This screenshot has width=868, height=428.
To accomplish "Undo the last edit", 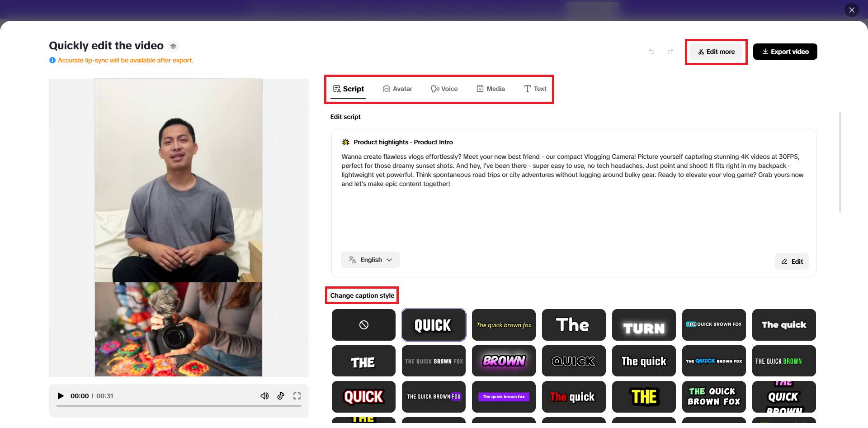I will 651,52.
